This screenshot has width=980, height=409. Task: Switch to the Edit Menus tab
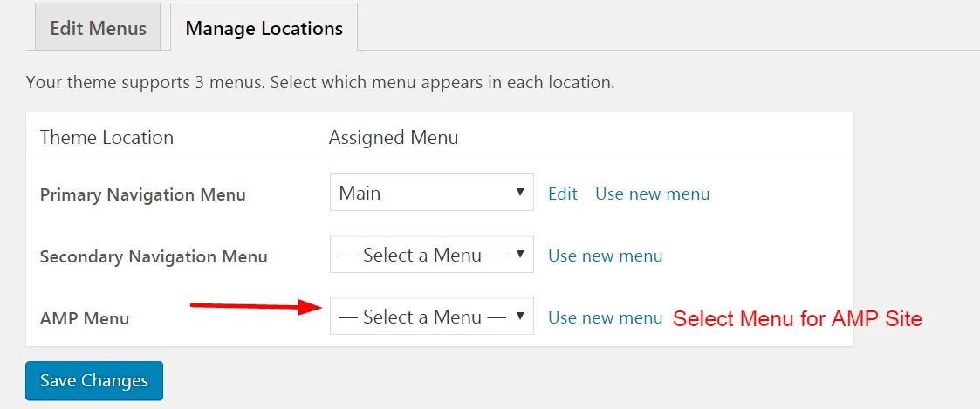click(98, 28)
